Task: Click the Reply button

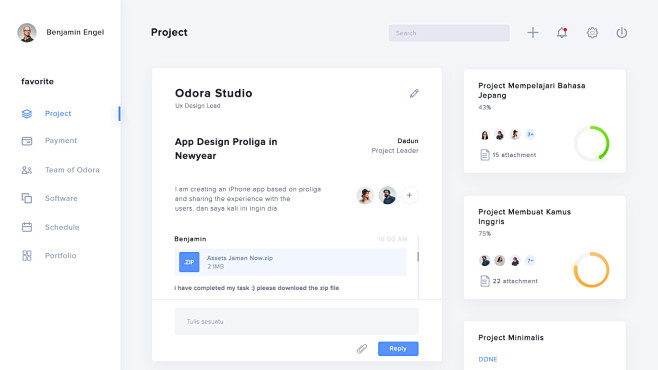Action: 398,349
